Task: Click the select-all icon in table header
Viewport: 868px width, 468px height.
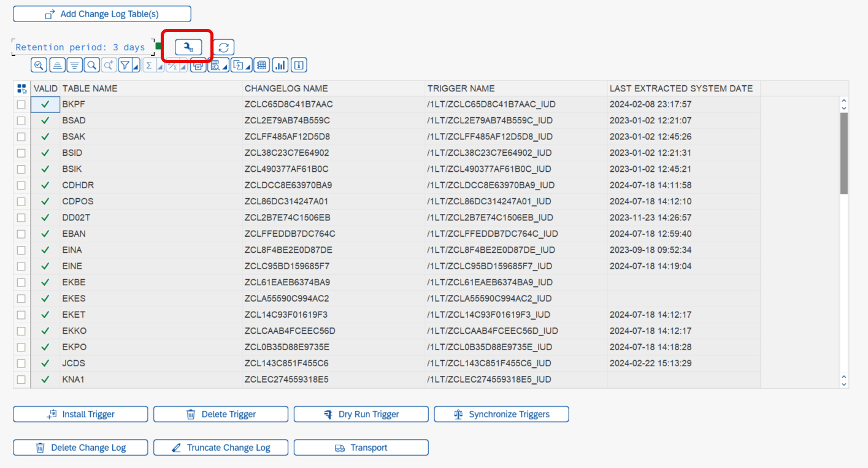Action: click(x=22, y=88)
